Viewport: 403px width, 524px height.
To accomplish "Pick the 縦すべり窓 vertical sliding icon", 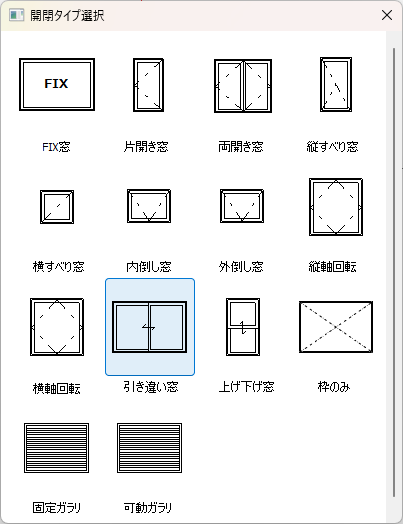I will pyautogui.click(x=336, y=84).
